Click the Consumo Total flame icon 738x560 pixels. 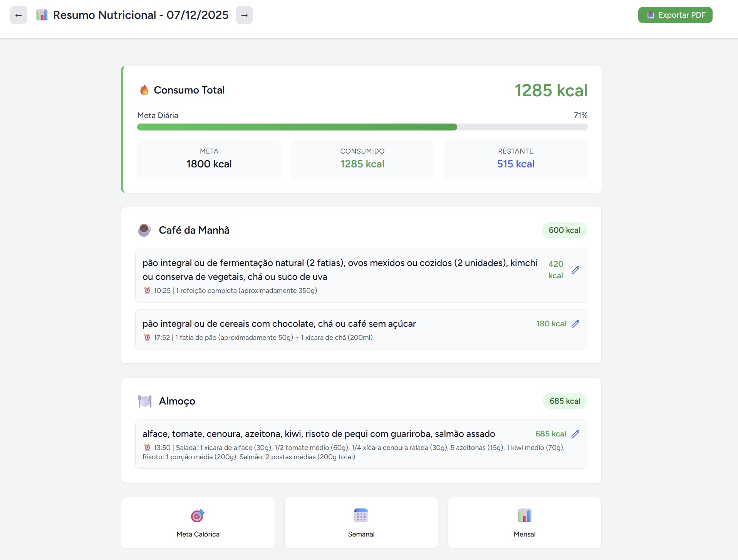pyautogui.click(x=144, y=90)
